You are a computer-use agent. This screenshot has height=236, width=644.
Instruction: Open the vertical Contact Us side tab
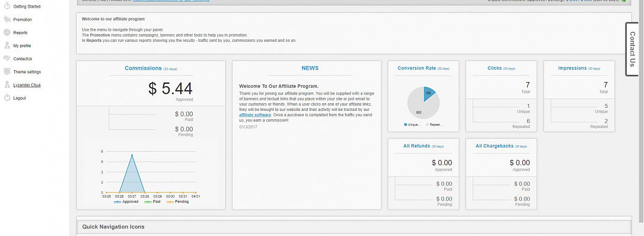coord(633,50)
